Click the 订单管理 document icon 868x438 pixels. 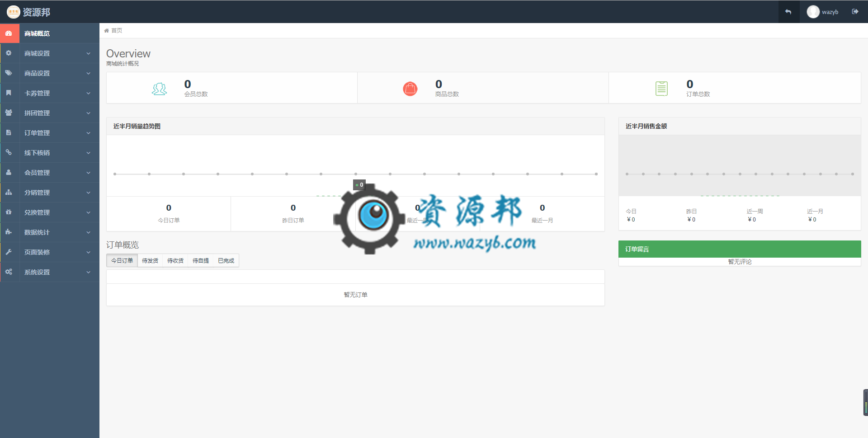9,132
